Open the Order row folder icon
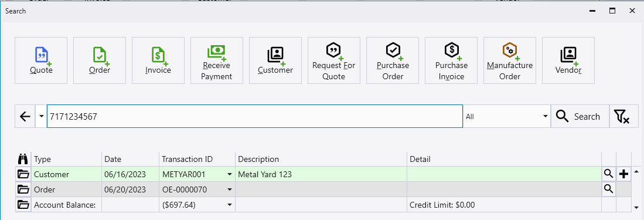Screen dimensions: 644x220 tap(23, 189)
